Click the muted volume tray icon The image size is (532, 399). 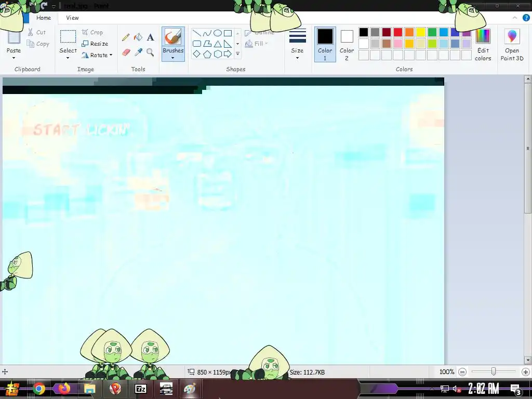(456, 389)
